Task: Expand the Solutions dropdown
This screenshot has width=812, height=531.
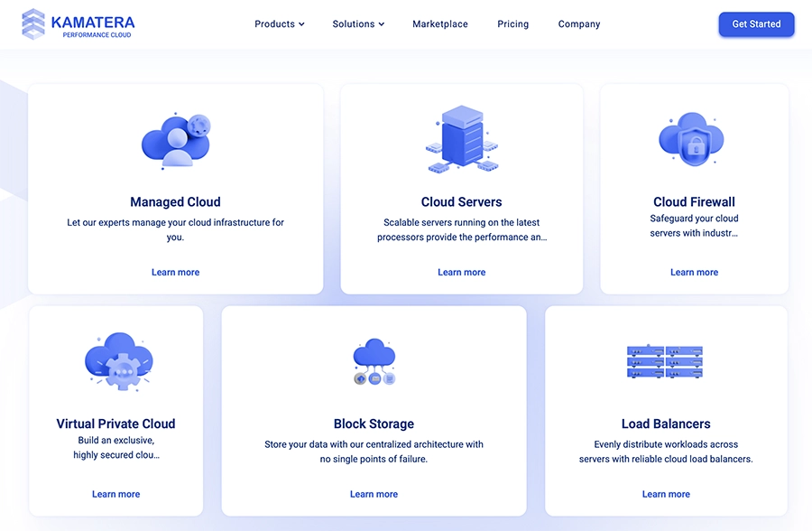Action: 358,23
